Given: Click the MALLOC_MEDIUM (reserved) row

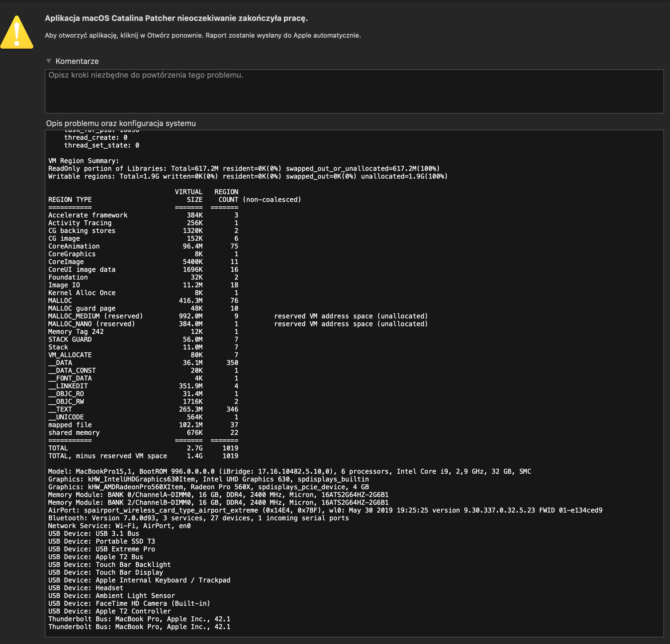Looking at the screenshot, I should tap(95, 316).
